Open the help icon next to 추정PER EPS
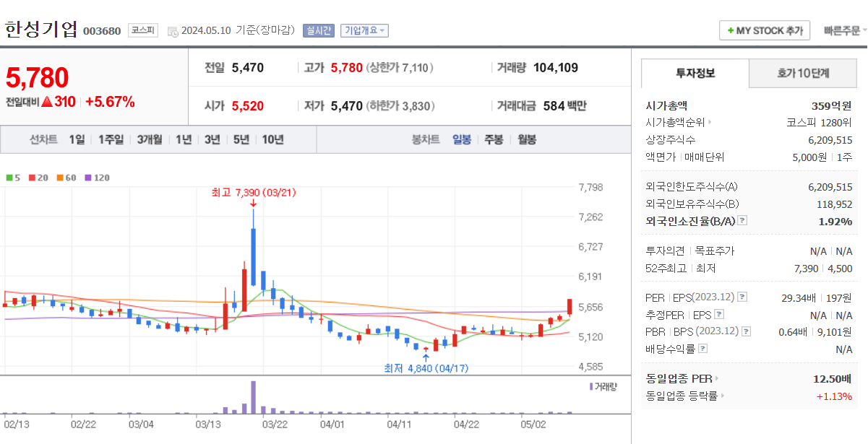 pos(718,315)
